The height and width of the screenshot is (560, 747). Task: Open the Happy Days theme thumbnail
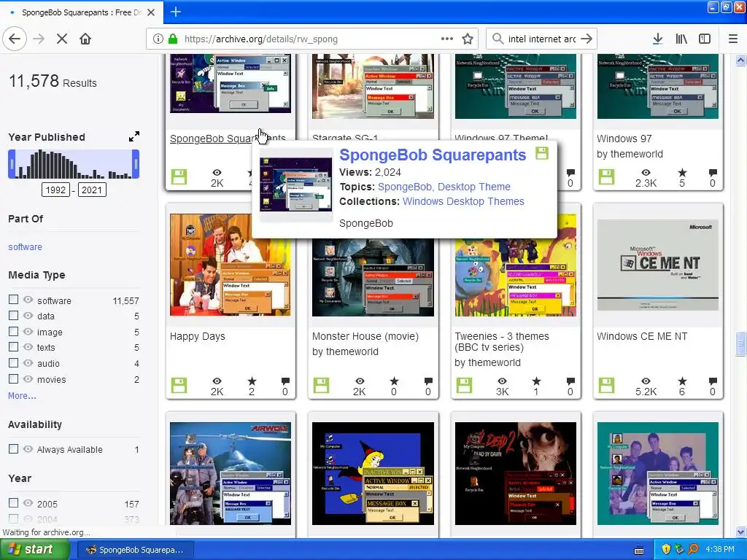tap(231, 265)
